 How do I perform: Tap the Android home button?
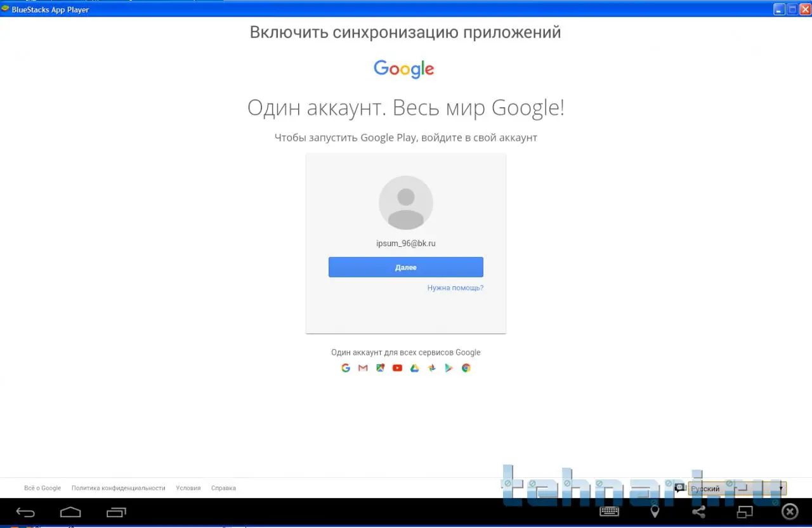coord(70,512)
